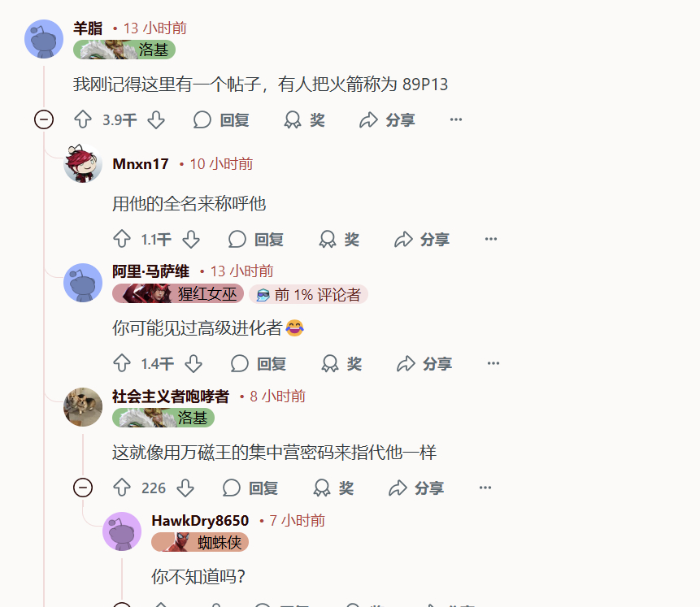Upvote the comment with 226 votes
Viewport: 700px width, 607px height.
pyautogui.click(x=122, y=488)
